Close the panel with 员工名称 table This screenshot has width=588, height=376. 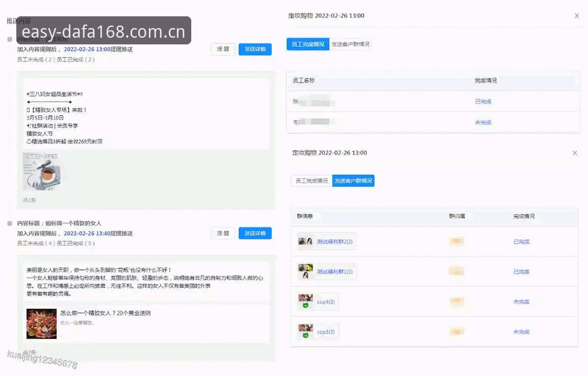(x=577, y=16)
